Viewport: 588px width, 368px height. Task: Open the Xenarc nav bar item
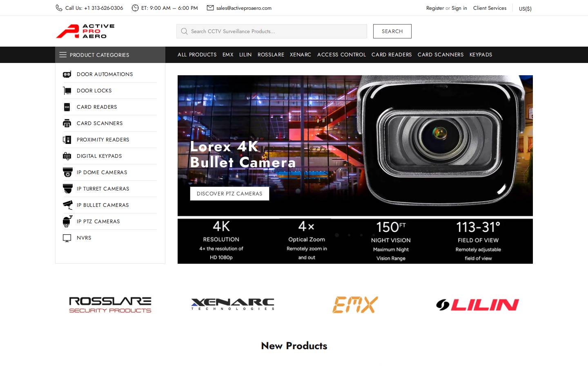[301, 54]
